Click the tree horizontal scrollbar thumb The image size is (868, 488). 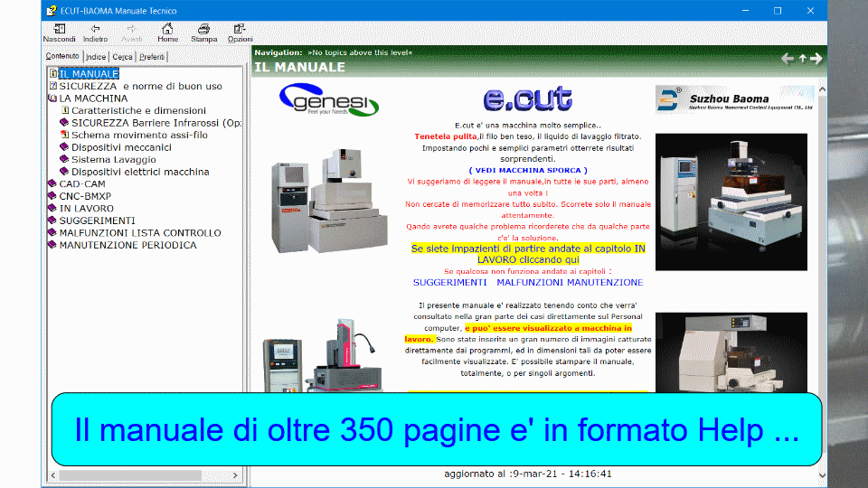pos(130,475)
